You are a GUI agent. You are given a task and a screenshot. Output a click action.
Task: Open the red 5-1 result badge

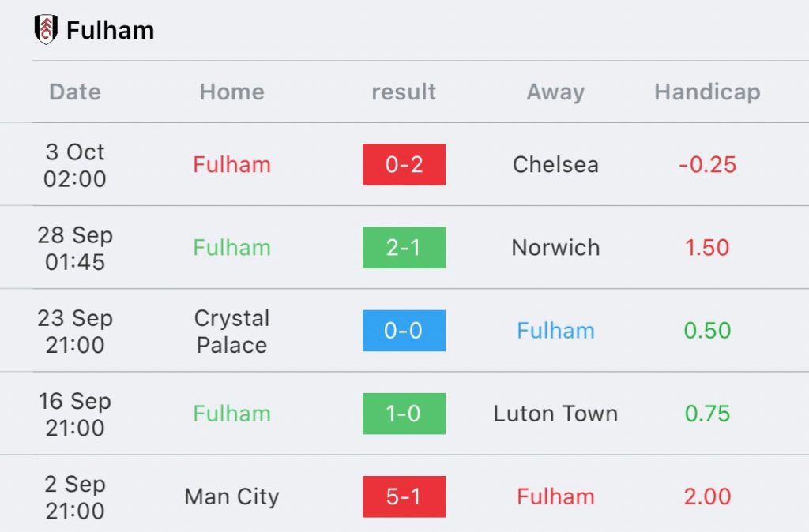(404, 496)
